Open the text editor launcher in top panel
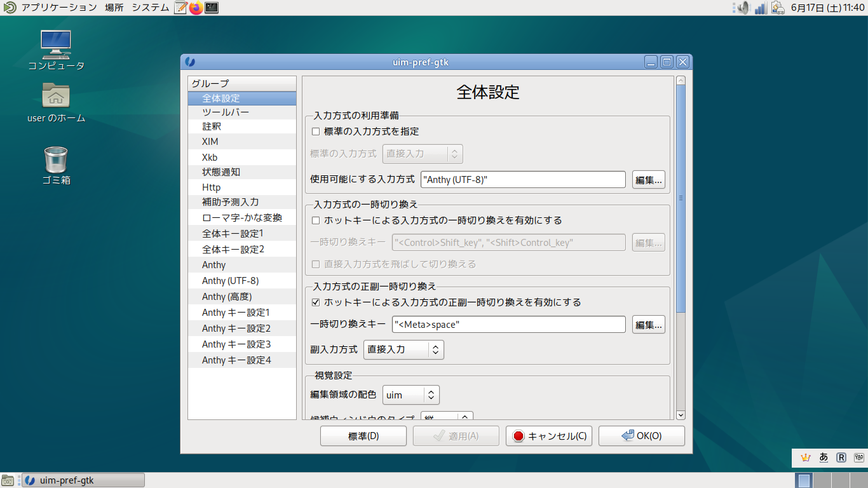The image size is (868, 488). (180, 8)
